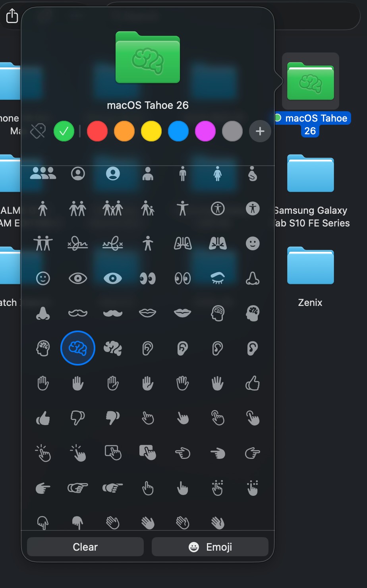Select the Zenix folder in Finder
367x588 pixels.
(x=311, y=265)
